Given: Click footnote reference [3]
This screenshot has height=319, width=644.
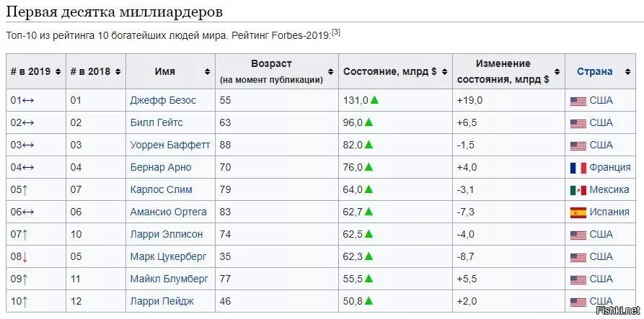Looking at the screenshot, I should (336, 32).
